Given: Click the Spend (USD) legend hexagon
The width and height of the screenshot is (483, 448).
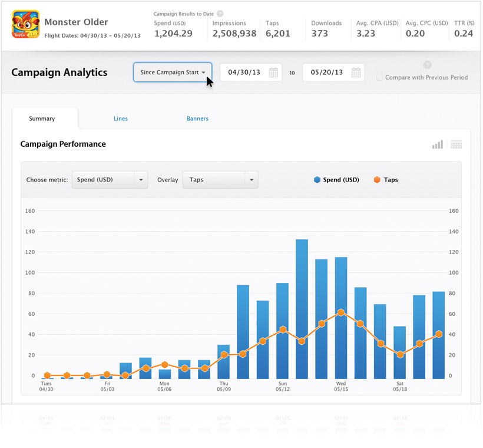Looking at the screenshot, I should 317,180.
